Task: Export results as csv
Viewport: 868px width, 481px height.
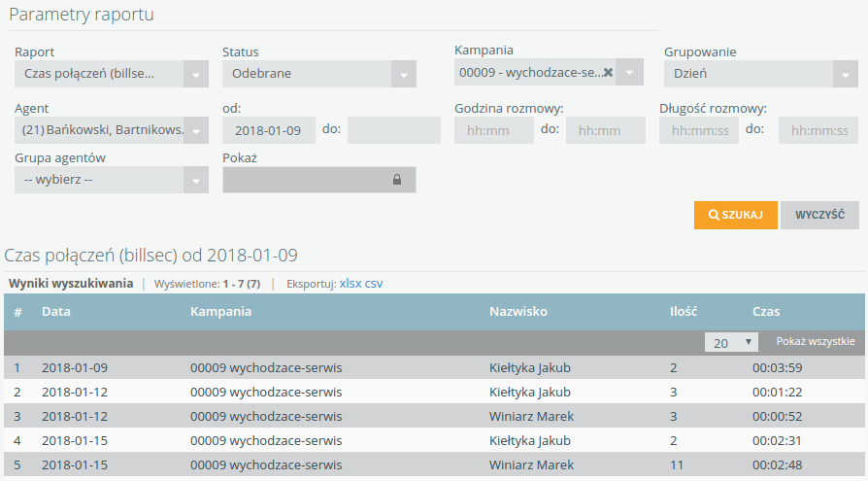Action: [x=374, y=284]
